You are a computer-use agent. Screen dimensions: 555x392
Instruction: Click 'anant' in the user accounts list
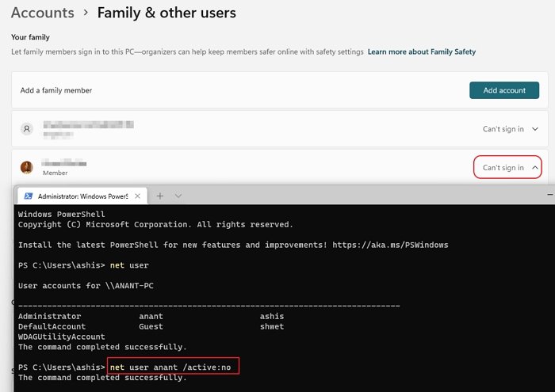pos(151,316)
